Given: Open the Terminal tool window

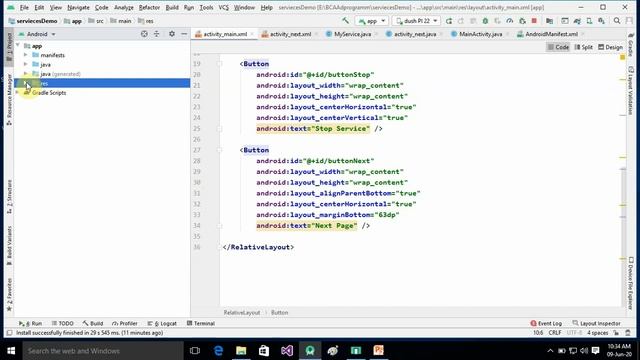Looking at the screenshot, I should tap(201, 323).
